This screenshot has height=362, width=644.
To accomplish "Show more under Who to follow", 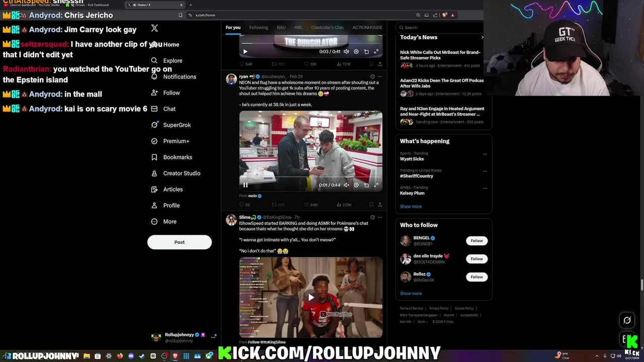I will [x=411, y=294].
